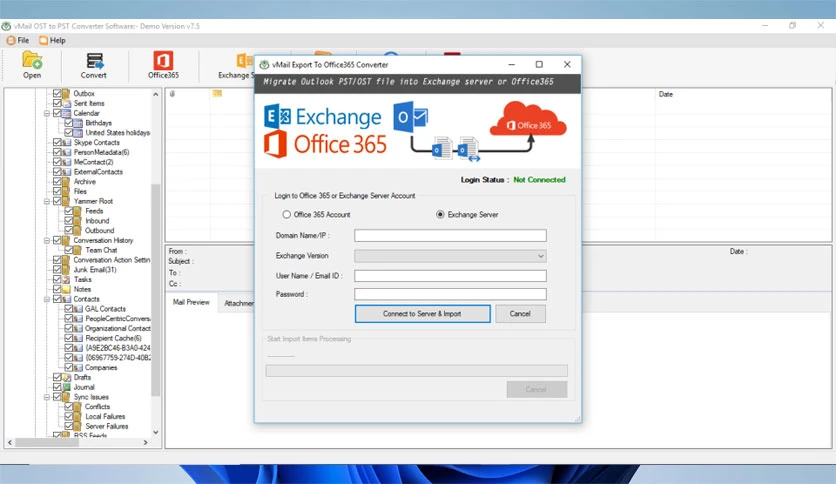The width and height of the screenshot is (836, 484).
Task: Click Connect to Server & Import button
Action: 422,314
